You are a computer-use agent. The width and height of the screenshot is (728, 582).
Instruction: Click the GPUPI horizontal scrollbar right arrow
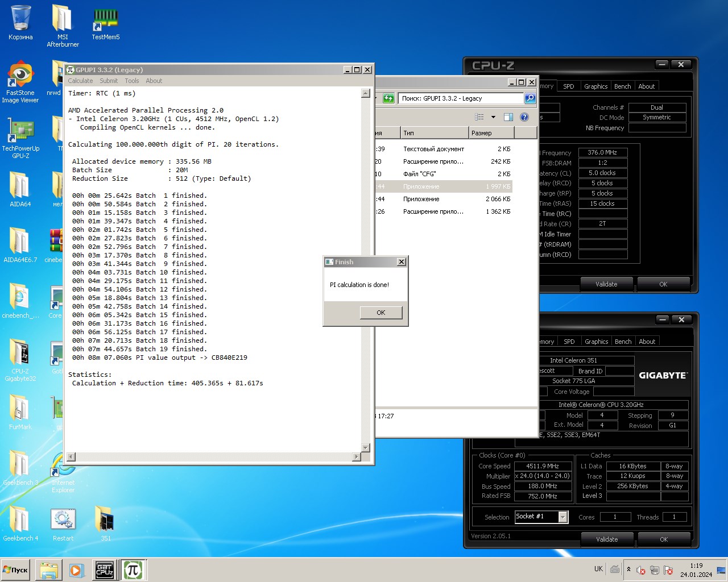point(357,456)
